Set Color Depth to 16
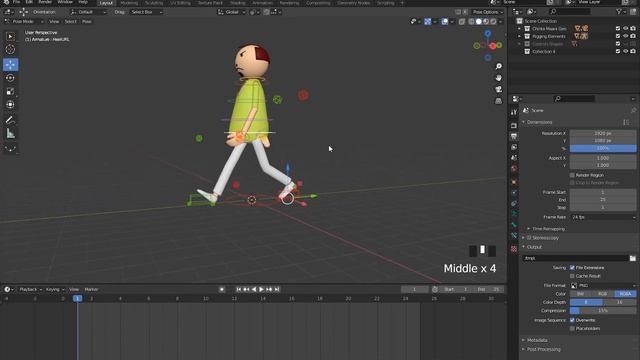Viewport: 640px width, 360px height. 620,302
